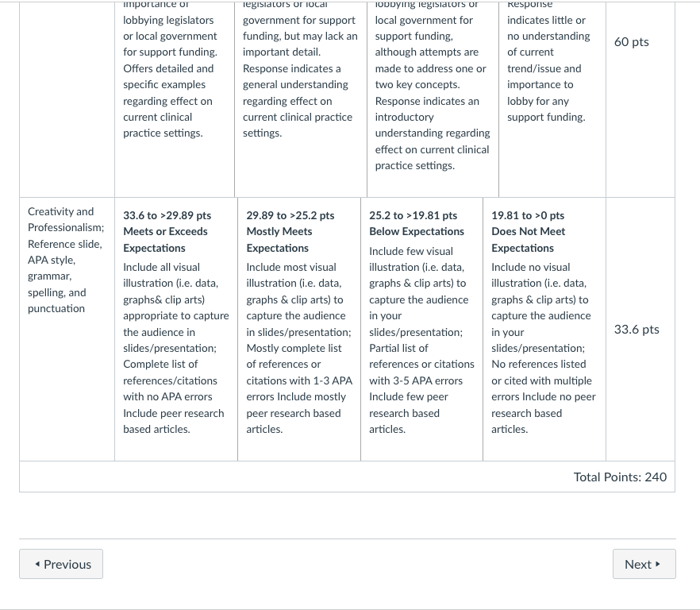Select the 19.81 to >0 pts rating cell
The height and width of the screenshot is (610, 700).
point(544,329)
